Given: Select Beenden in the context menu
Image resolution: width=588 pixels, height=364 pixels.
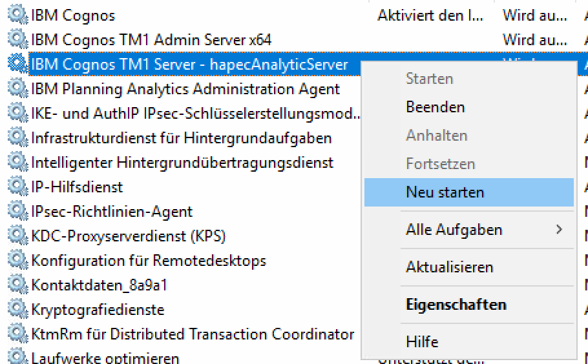Looking at the screenshot, I should (435, 107).
